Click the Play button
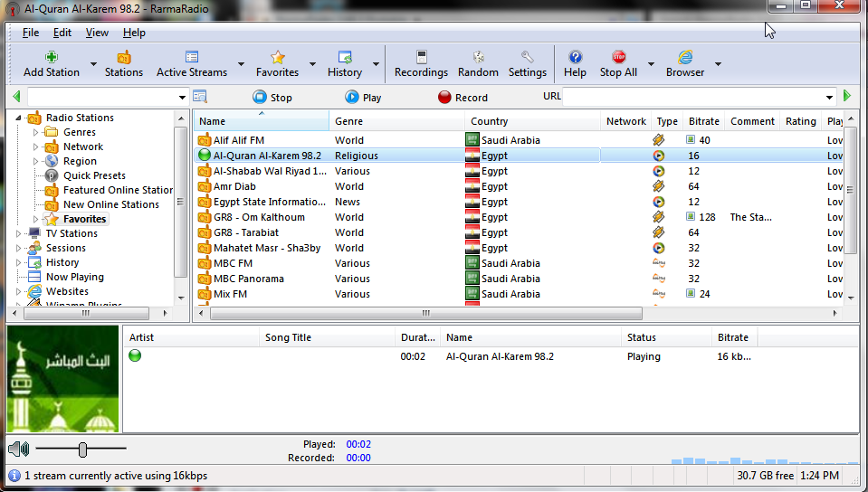Screen dimensions: 868x492 click(363, 98)
